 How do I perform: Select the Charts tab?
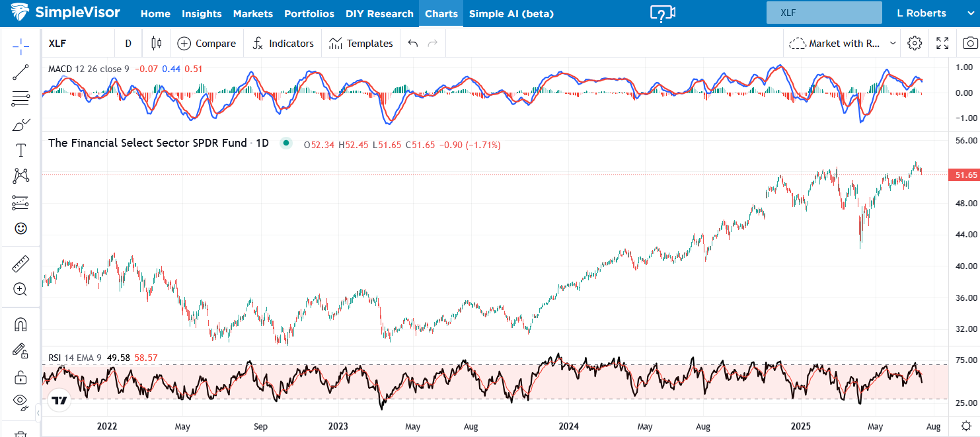point(441,14)
